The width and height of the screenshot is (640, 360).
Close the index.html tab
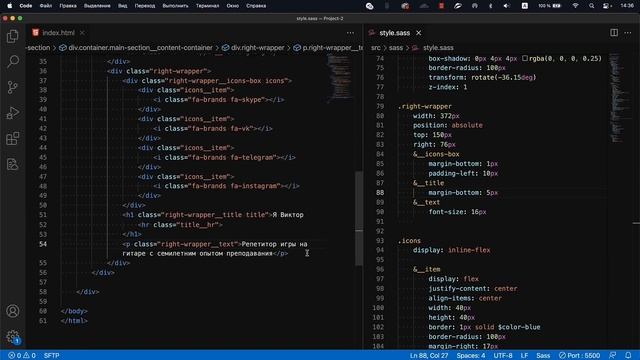pos(82,33)
